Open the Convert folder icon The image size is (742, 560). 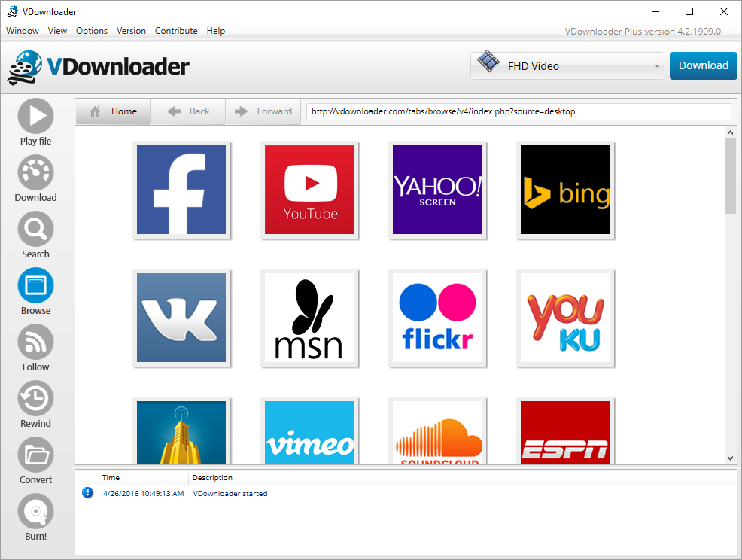coord(35,455)
